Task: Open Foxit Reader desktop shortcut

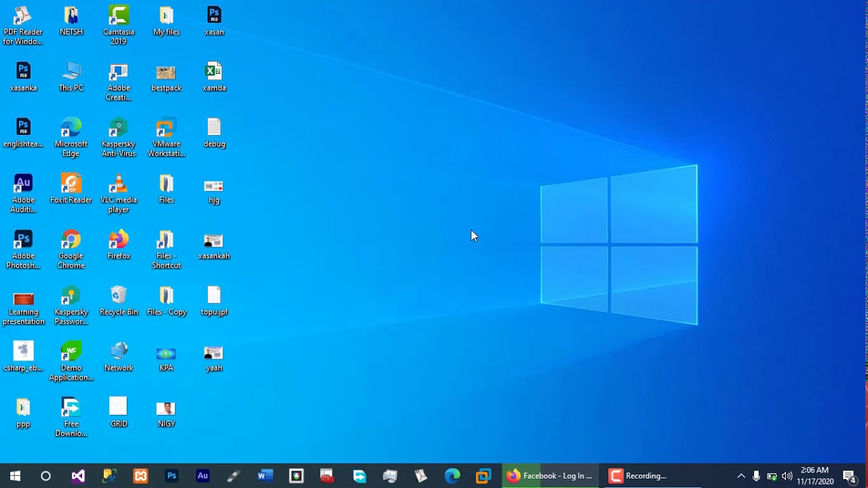Action: (71, 190)
